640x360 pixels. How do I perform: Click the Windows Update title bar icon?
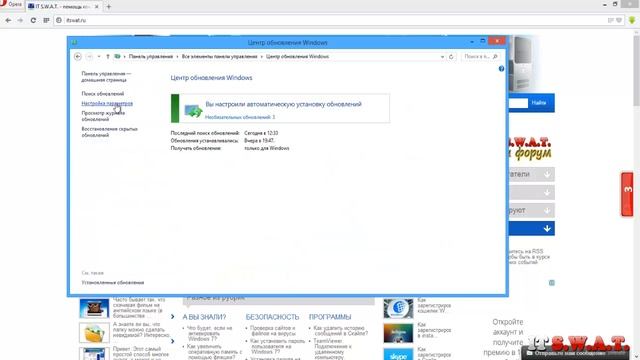click(x=74, y=42)
